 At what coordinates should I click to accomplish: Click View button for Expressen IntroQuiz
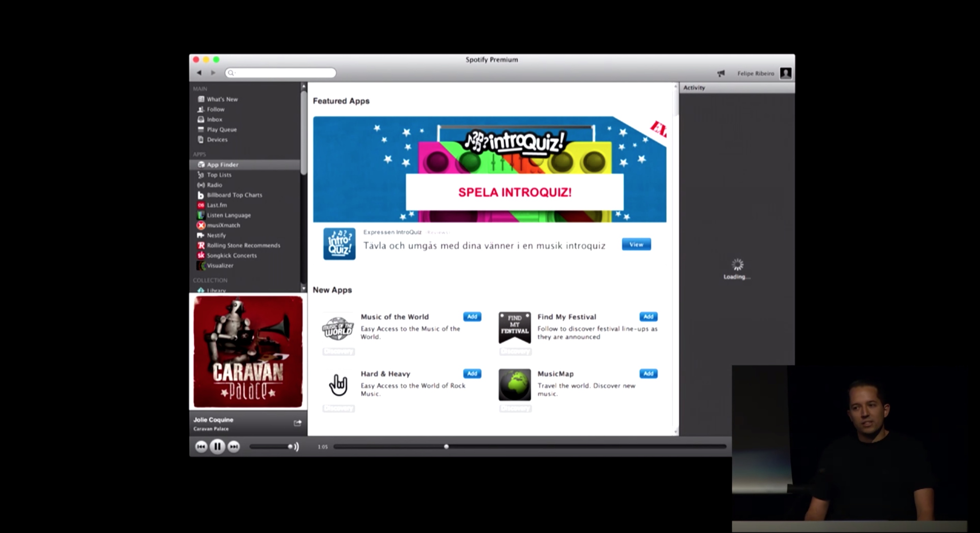click(x=635, y=244)
